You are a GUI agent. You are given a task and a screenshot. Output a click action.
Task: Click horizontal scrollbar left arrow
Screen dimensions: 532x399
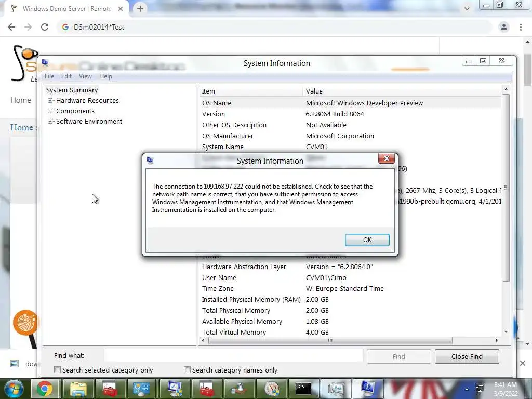(203, 340)
